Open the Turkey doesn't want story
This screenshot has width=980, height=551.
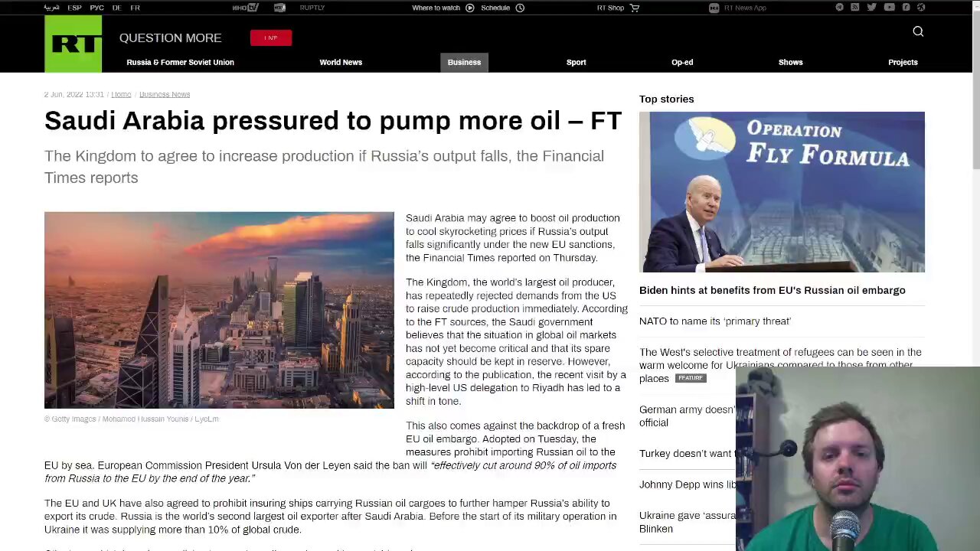(687, 453)
